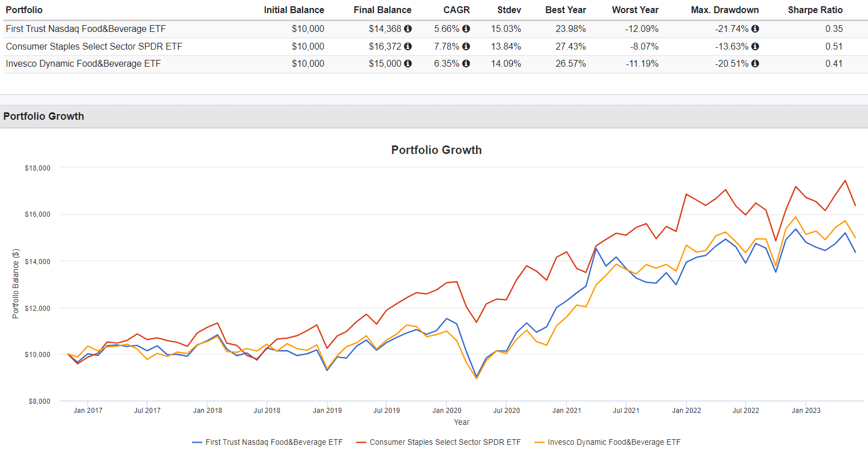Click the info icon beside First Trust CAGR value
Viewport: 868px width, 450px height.
click(x=466, y=29)
